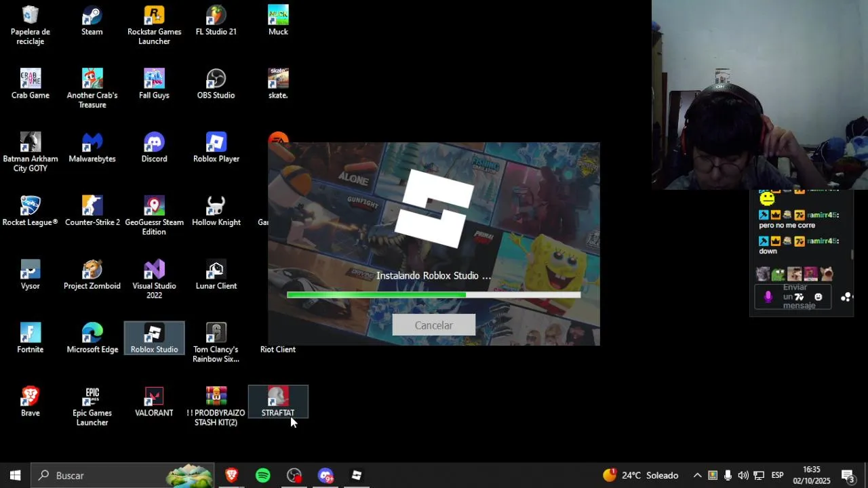Select the Counter-Strike 2 shortcut
868x488 pixels.
[92, 211]
